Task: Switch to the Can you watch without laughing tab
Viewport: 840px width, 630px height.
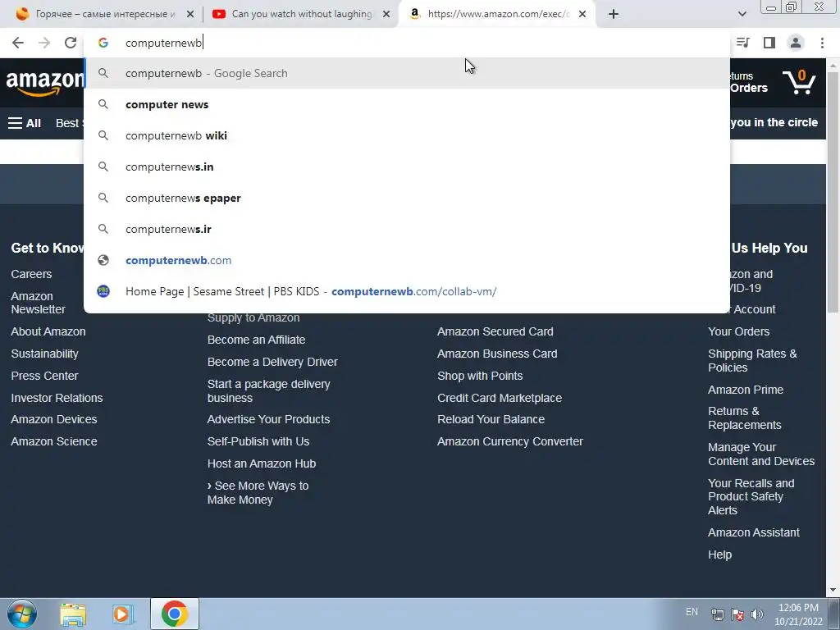Action: point(301,14)
